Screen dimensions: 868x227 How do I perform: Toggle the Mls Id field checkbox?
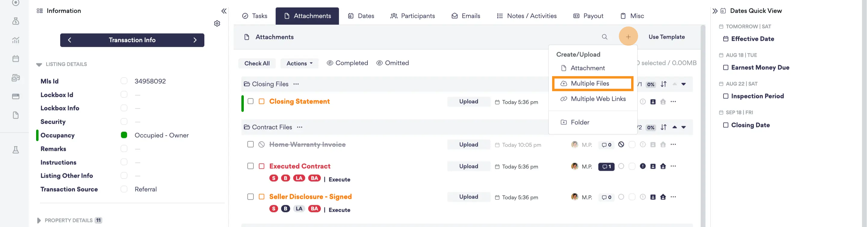(124, 81)
